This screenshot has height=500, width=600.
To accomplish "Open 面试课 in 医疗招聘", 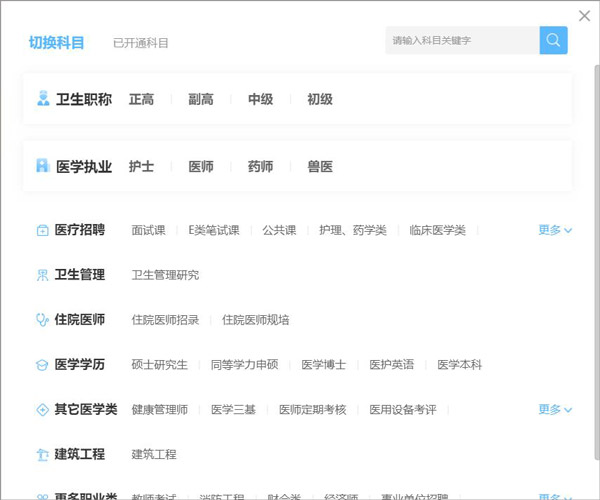I will (148, 230).
